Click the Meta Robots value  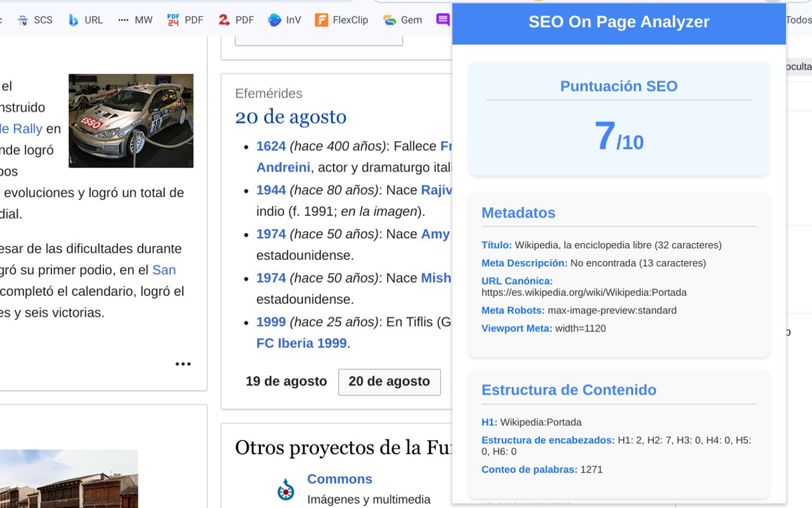coord(612,311)
